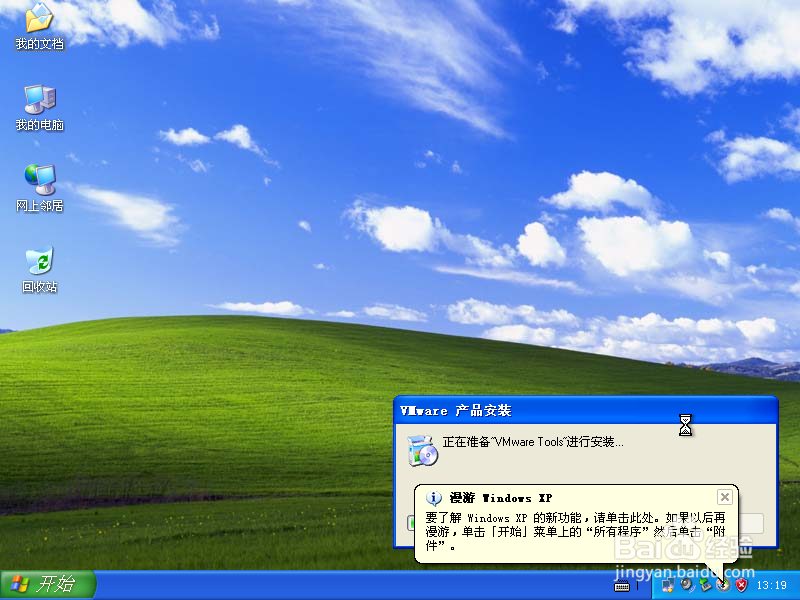800x600 pixels.
Task: Click the 正在准备 VMware Tools 进行安装 text
Action: pyautogui.click(x=533, y=442)
